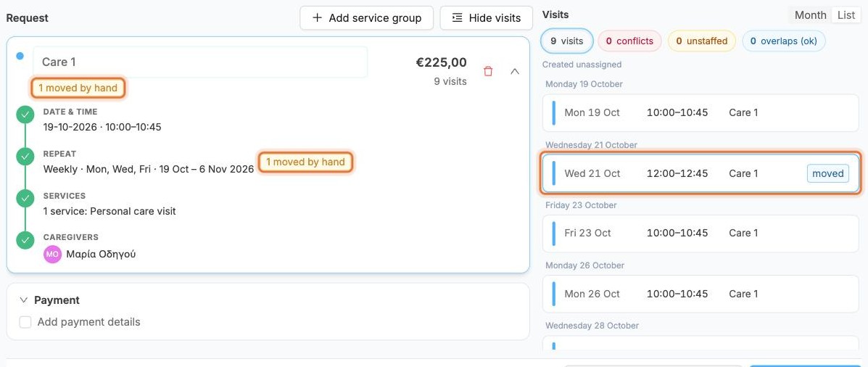Filter by the 0 unstaffed chip
Screen dimensions: 868x367
pos(701,41)
